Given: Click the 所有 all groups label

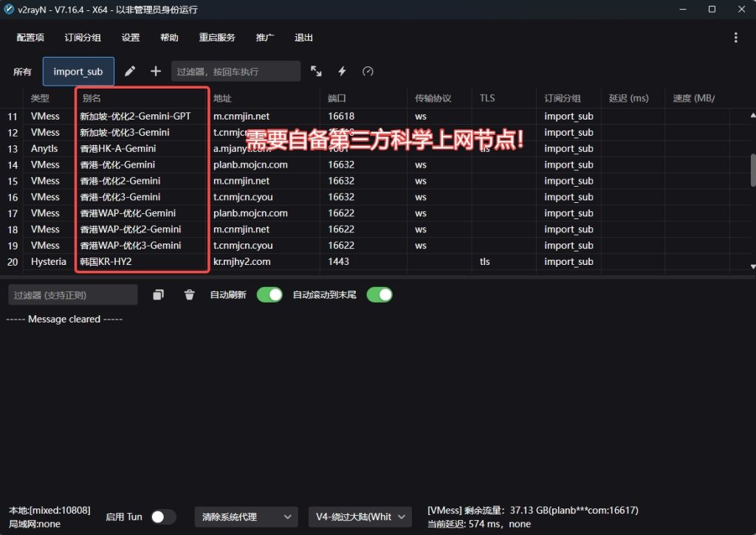Looking at the screenshot, I should pos(23,72).
